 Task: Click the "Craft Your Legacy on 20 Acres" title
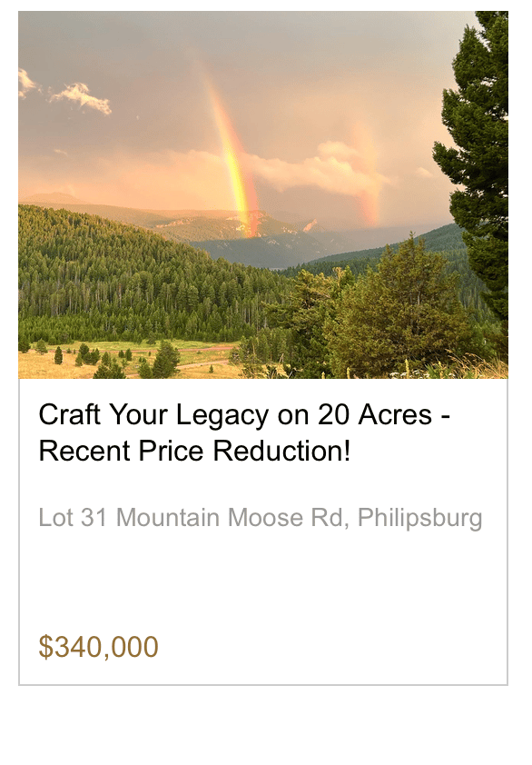coord(235,415)
